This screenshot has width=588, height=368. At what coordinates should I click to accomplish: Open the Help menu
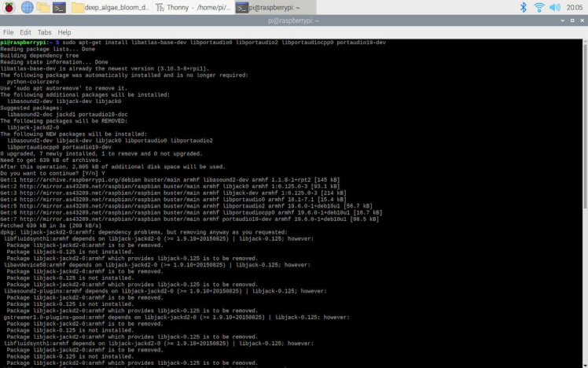click(x=64, y=32)
